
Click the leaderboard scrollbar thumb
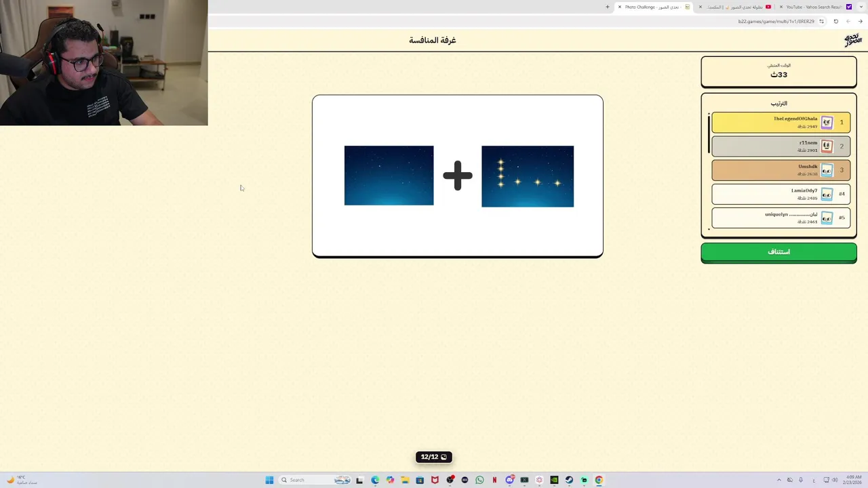(709, 134)
